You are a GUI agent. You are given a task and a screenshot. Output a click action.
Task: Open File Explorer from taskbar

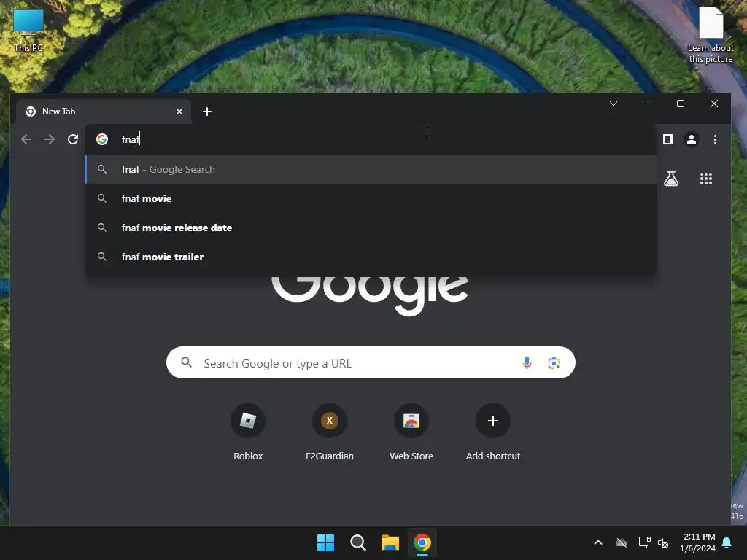[390, 542]
